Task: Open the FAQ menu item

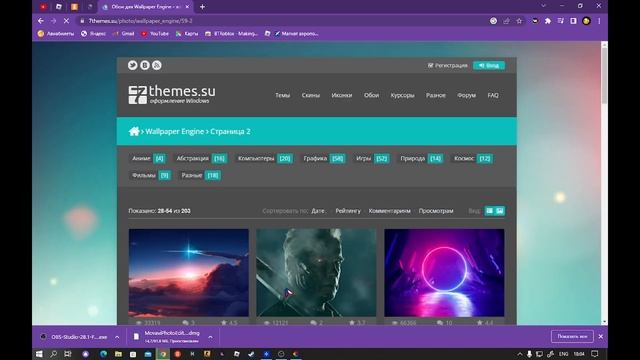Action: click(493, 95)
